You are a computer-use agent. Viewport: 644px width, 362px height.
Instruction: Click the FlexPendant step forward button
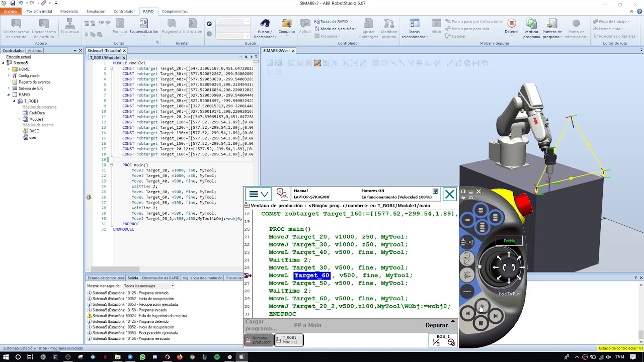[496, 316]
